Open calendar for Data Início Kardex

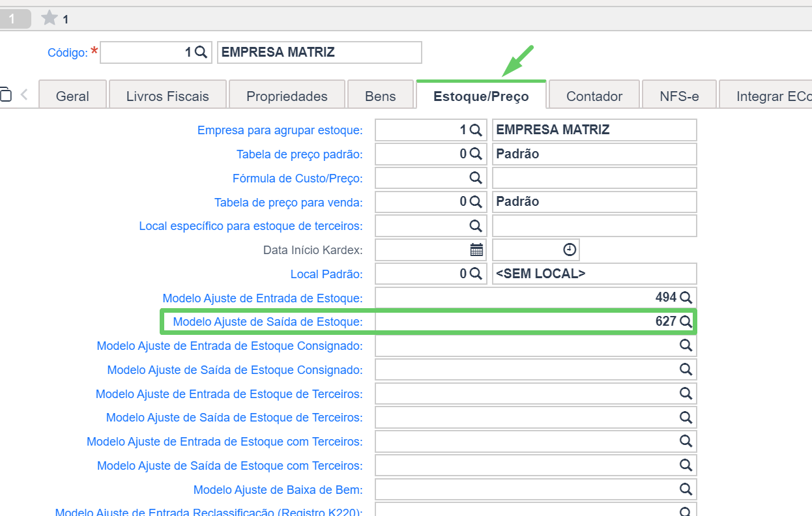point(476,250)
